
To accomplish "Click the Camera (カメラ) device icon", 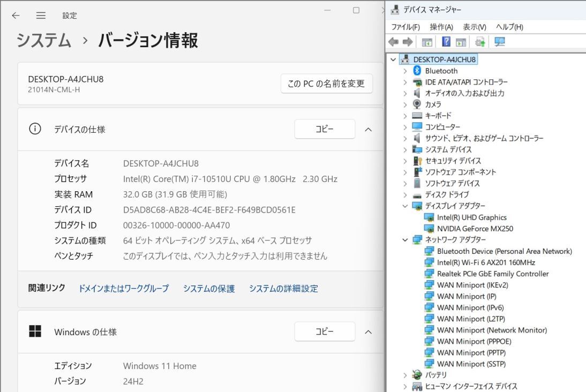I will click(x=417, y=104).
